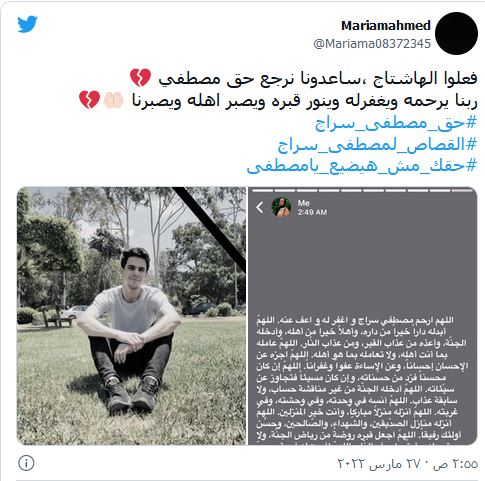Viewport: 485px width, 481px height.
Task: Click the blue Twitter bird logo
Action: tap(27, 24)
